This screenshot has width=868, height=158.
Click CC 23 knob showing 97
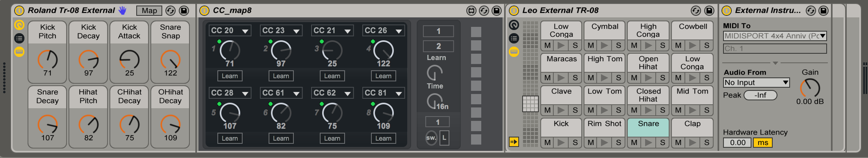pyautogui.click(x=281, y=51)
